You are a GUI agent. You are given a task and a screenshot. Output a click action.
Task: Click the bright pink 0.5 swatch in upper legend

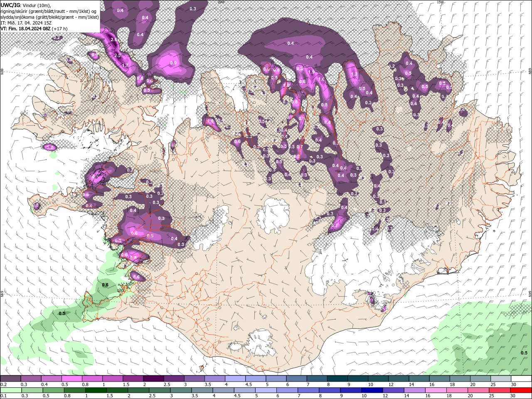pos(71,379)
